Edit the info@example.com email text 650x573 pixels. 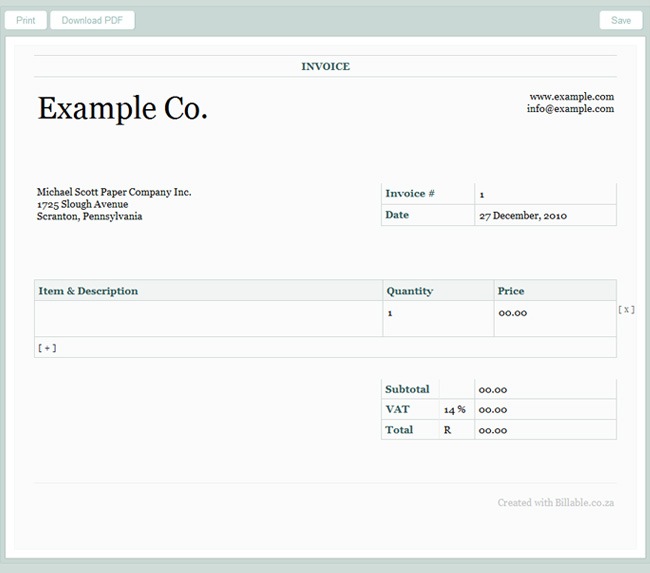[x=570, y=108]
